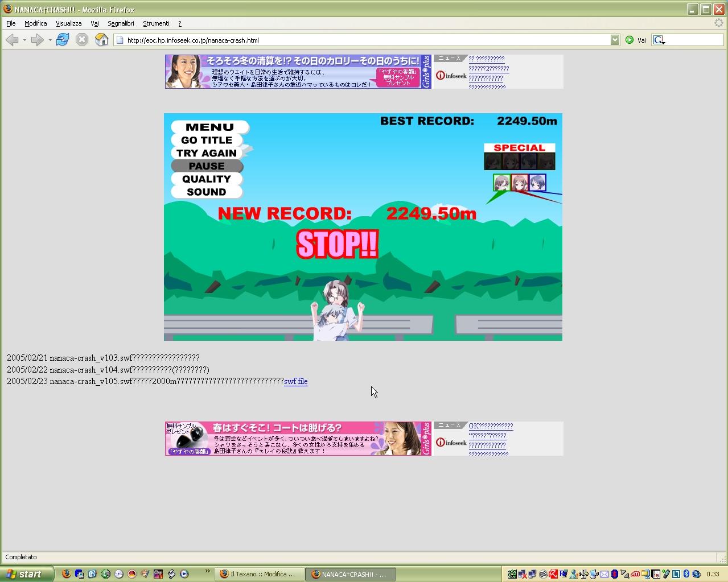Viewport: 728px width, 582px height.
Task: Switch to the Il Texano taskbar window
Action: pyautogui.click(x=259, y=574)
